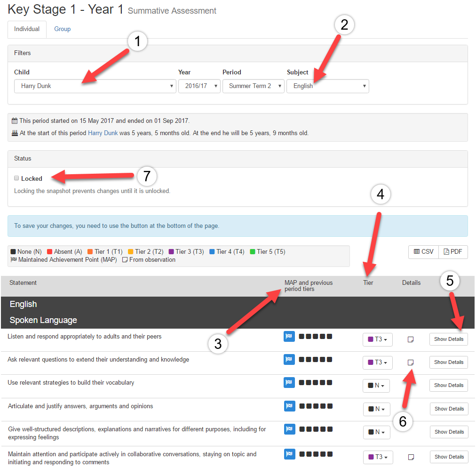476x468 pixels.
Task: Open the Subject dropdown showing English
Action: click(327, 86)
